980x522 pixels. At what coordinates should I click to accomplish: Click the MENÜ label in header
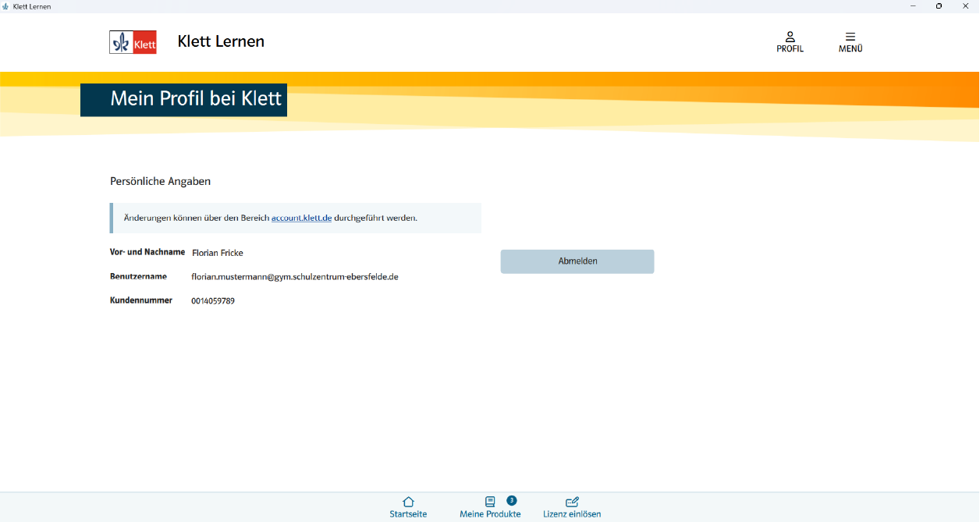[850, 48]
